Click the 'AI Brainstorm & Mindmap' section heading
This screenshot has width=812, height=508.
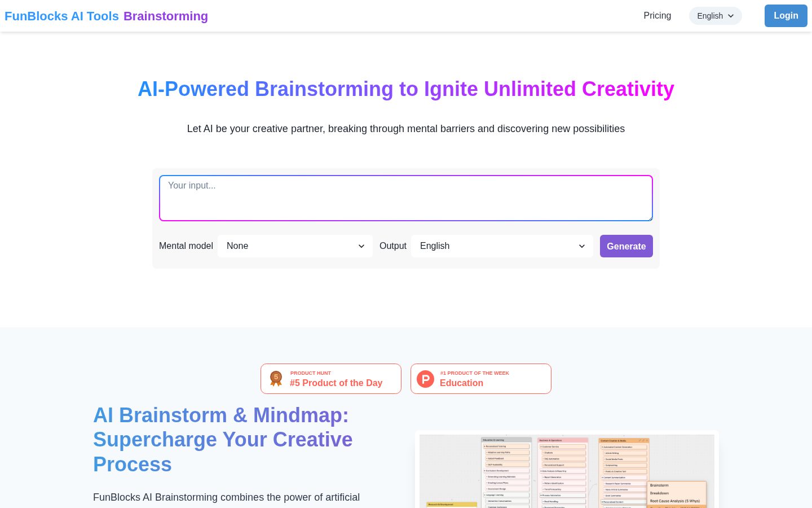click(223, 440)
